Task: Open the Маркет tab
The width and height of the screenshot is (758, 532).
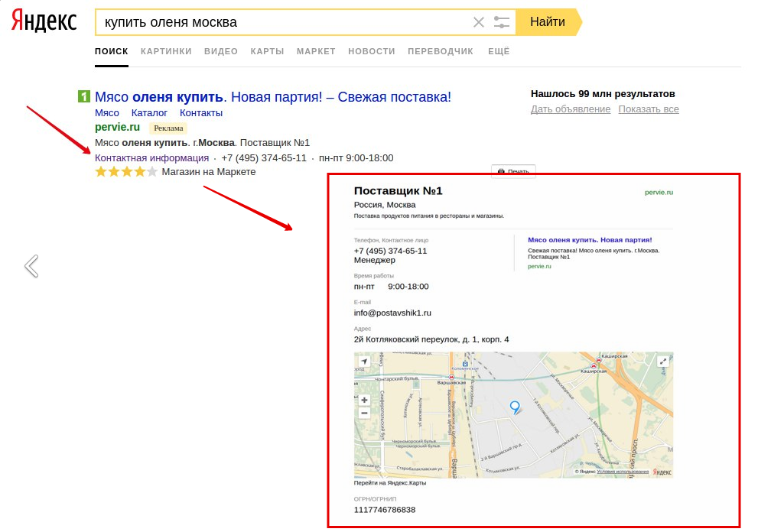Action: (x=316, y=51)
